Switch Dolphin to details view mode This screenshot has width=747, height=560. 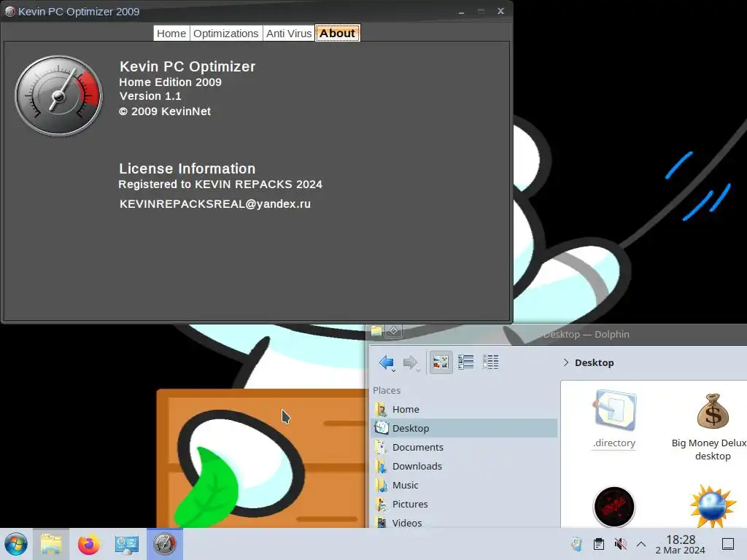(491, 362)
